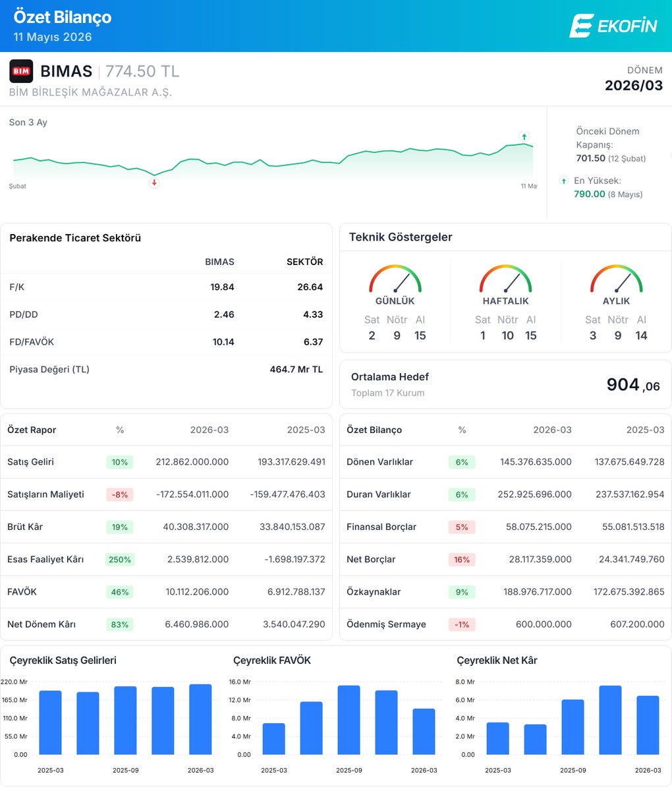The image size is (672, 791).
Task: Click the FAVÖK 2025-03 value 6.912.788.137
Action: 296,592
